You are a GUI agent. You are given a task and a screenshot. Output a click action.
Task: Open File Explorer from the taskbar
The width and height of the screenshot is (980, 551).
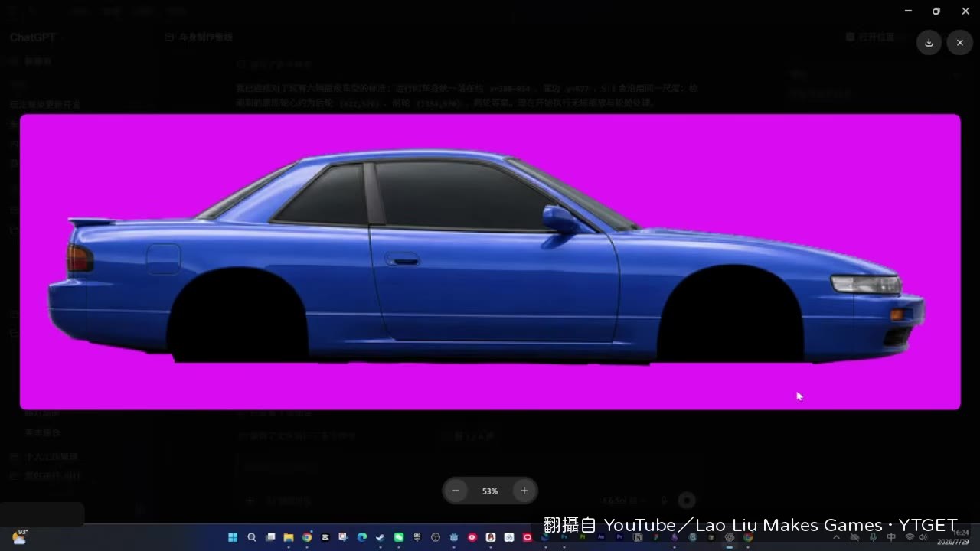289,537
